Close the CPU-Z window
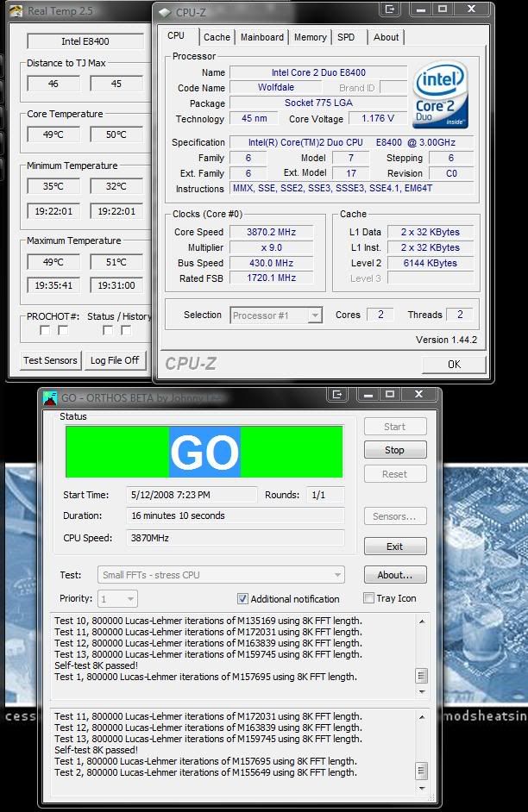The image size is (528, 812). click(472, 9)
